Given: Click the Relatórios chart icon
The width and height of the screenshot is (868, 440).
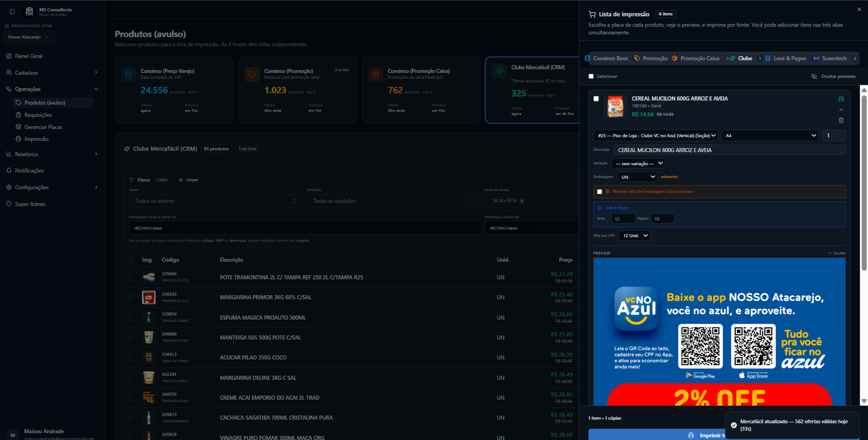Looking at the screenshot, I should pyautogui.click(x=9, y=154).
